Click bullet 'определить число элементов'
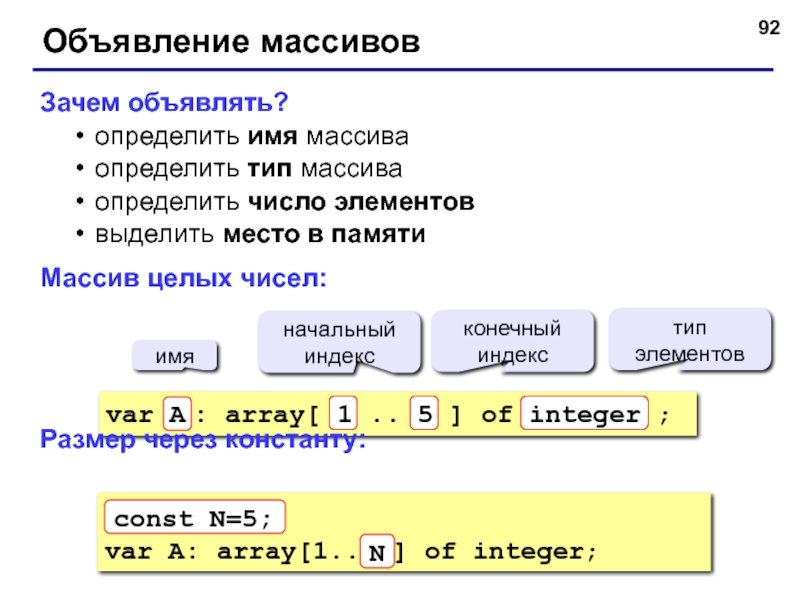This screenshot has height=600, width=800. [284, 202]
